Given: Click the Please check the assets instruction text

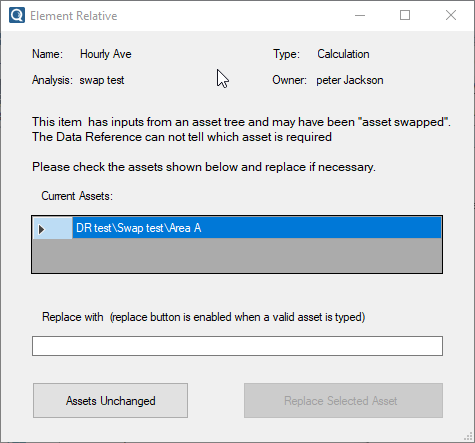Looking at the screenshot, I should click(x=204, y=167).
